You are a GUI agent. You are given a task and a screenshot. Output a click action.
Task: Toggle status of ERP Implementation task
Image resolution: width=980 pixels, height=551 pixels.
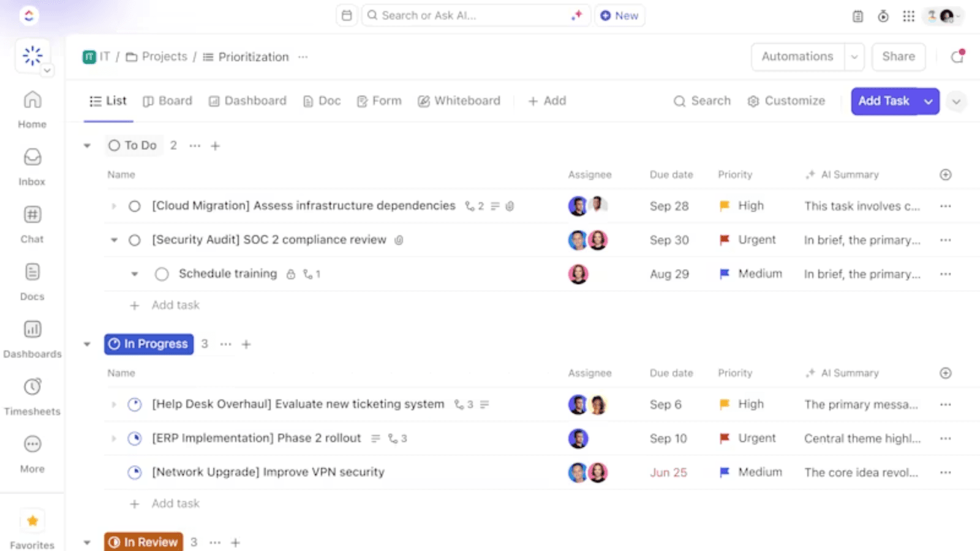[x=135, y=438]
